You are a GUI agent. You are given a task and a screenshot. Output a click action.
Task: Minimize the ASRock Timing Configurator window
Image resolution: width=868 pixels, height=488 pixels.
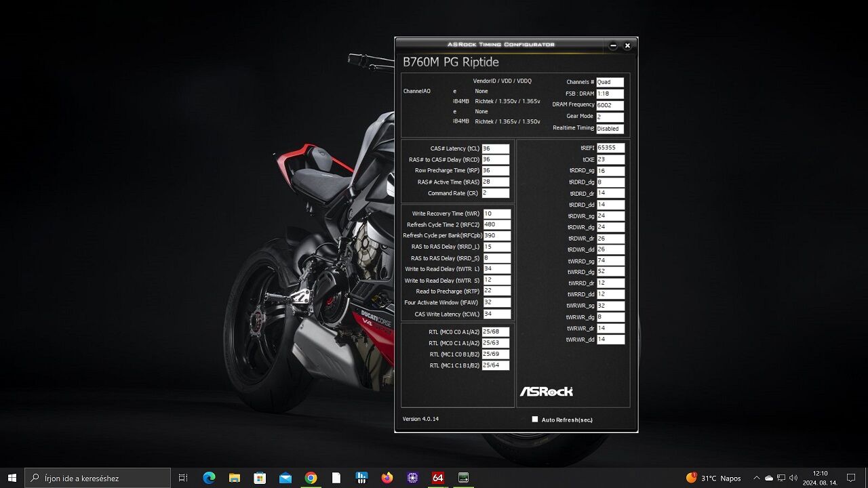click(613, 45)
